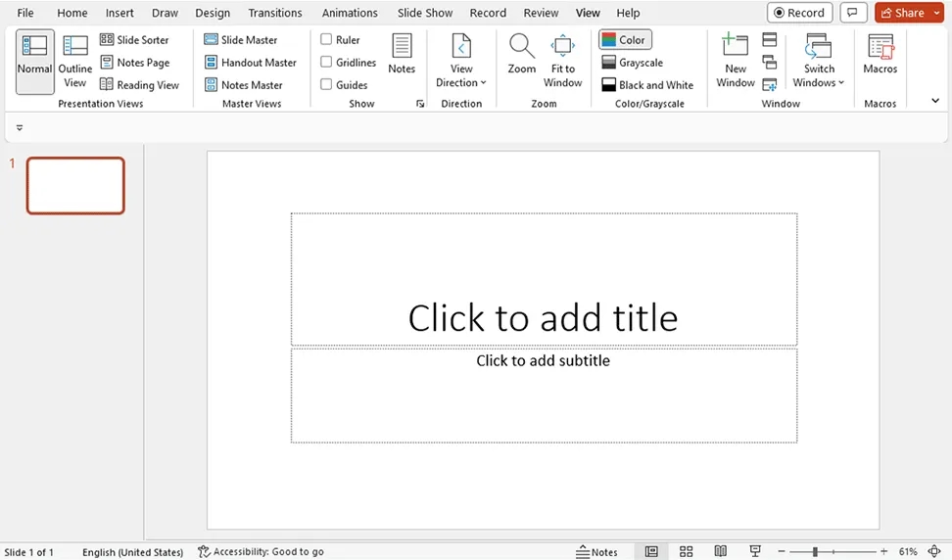Image resolution: width=952 pixels, height=560 pixels.
Task: Turn on Gridlines checkbox
Action: 327,63
